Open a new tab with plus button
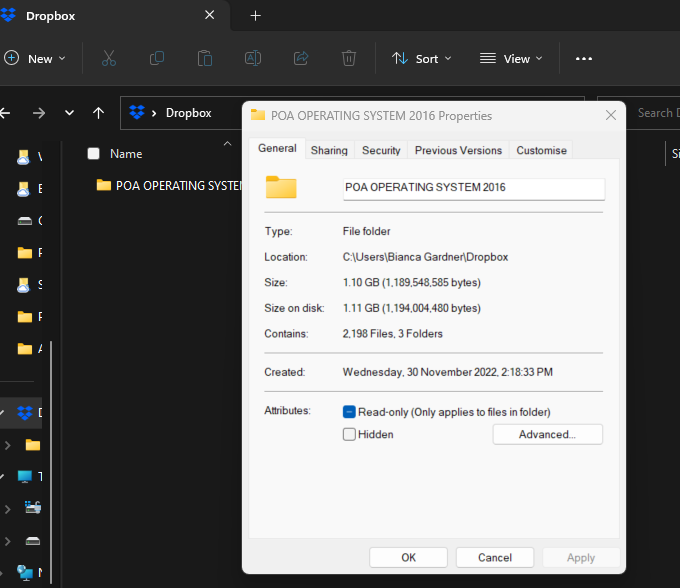 coord(255,16)
